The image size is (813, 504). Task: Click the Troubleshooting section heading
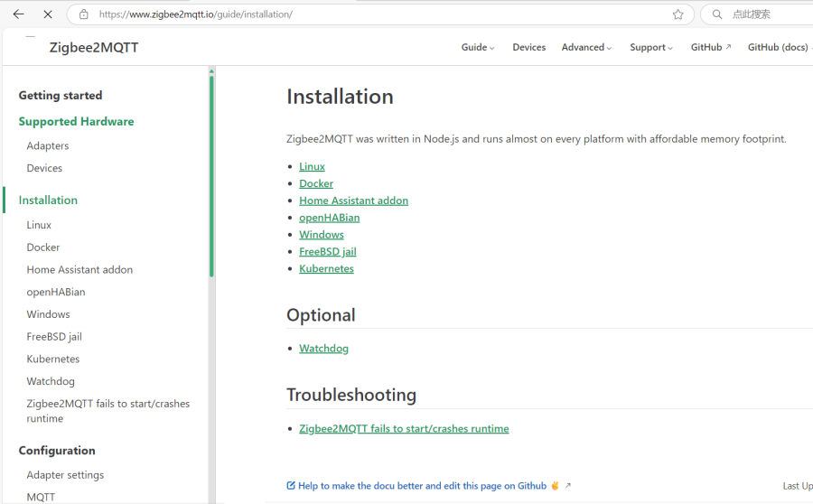(x=351, y=395)
